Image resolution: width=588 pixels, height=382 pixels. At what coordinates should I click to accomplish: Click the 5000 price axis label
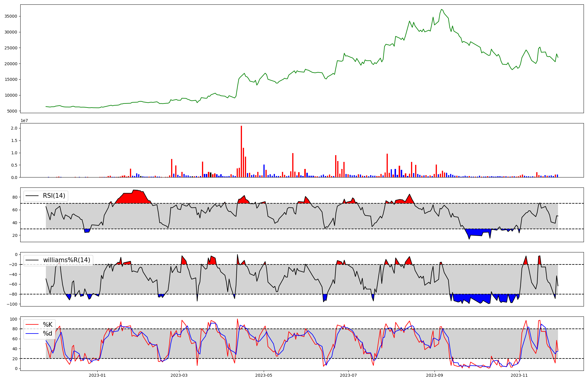(12, 111)
